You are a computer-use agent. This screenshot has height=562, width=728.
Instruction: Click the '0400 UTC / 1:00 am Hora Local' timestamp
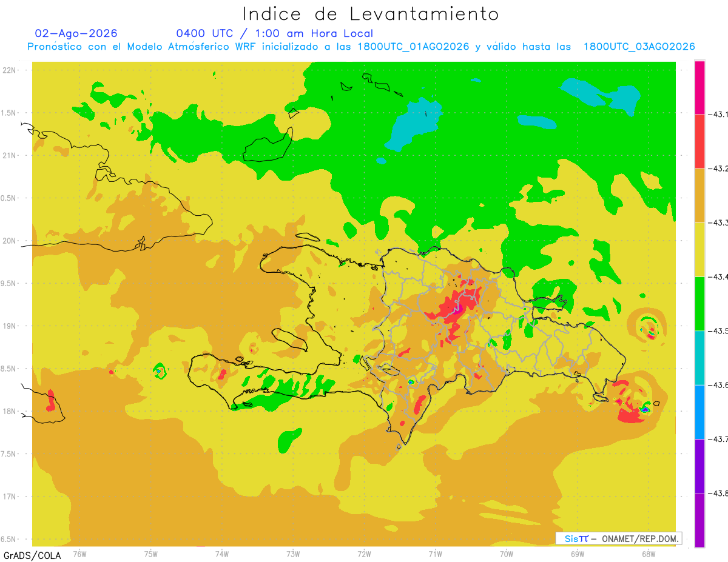click(274, 33)
